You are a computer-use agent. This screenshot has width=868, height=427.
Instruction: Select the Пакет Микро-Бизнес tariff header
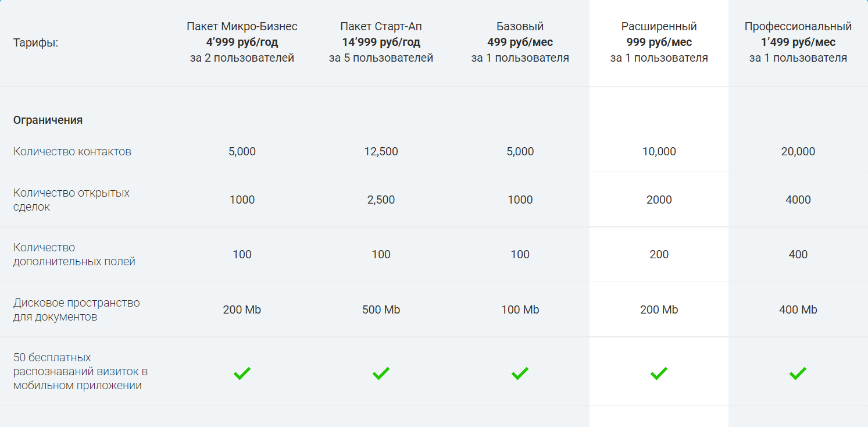pyautogui.click(x=242, y=42)
